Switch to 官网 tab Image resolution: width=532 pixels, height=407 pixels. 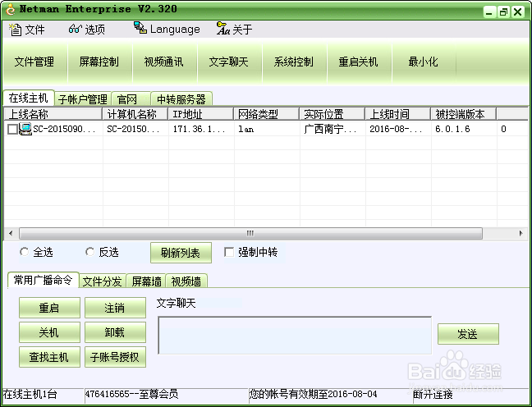pyautogui.click(x=131, y=99)
